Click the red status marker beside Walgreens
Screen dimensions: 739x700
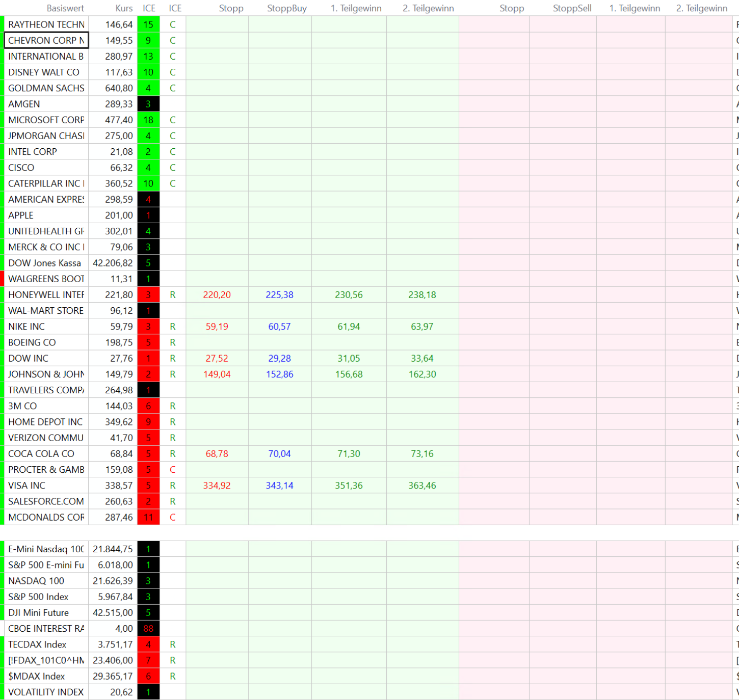click(x=2, y=279)
